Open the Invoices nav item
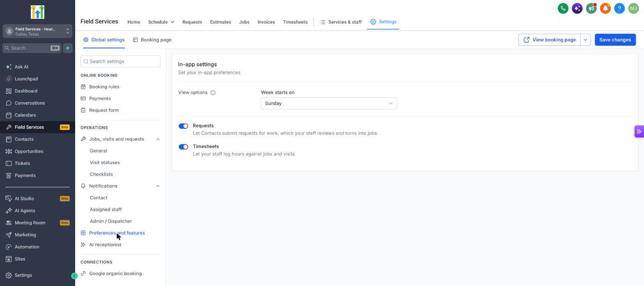Image resolution: width=644 pixels, height=286 pixels. pyautogui.click(x=266, y=22)
